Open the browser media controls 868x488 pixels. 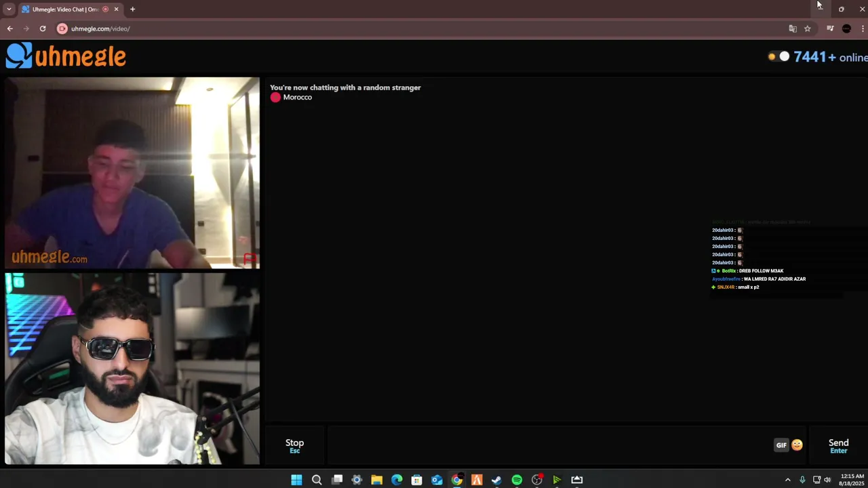tap(830, 28)
